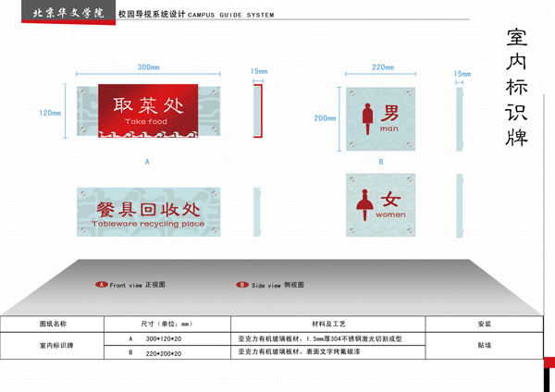
Task: Click the red circle A legend marker
Action: tap(102, 285)
